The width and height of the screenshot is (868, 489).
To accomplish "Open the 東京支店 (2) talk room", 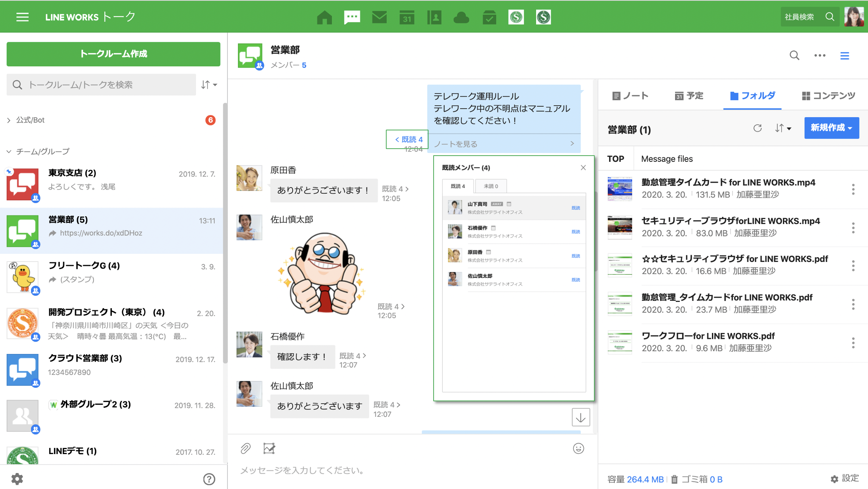I will point(111,184).
